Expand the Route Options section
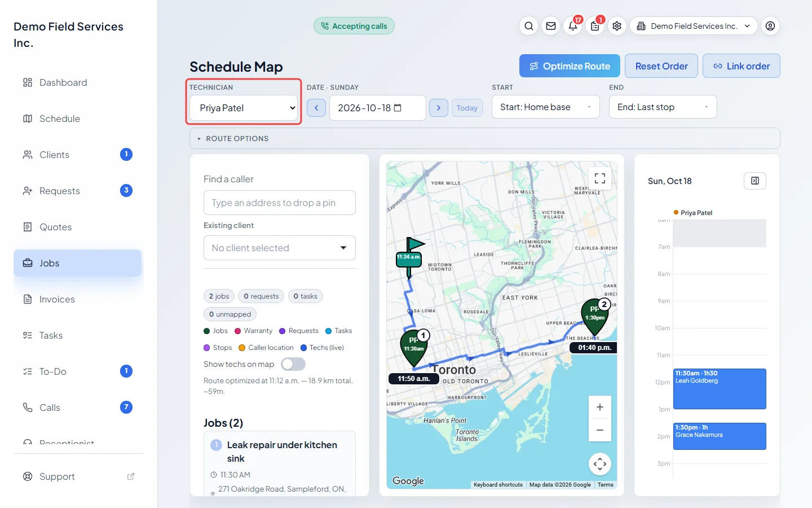 [x=485, y=138]
